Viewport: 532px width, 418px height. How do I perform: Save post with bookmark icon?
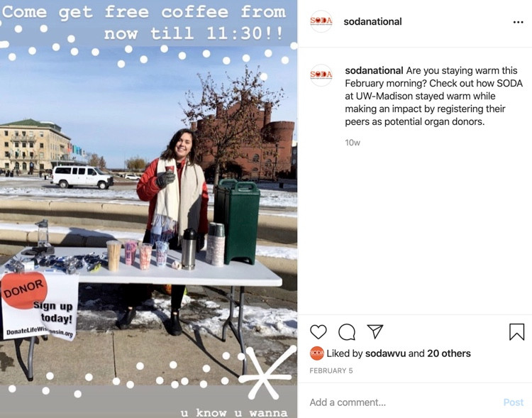click(516, 331)
